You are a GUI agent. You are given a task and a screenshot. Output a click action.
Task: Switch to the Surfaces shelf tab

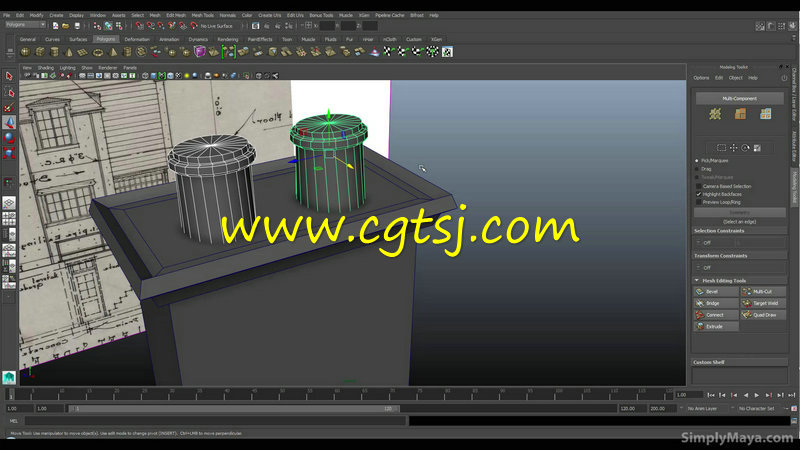click(78, 39)
